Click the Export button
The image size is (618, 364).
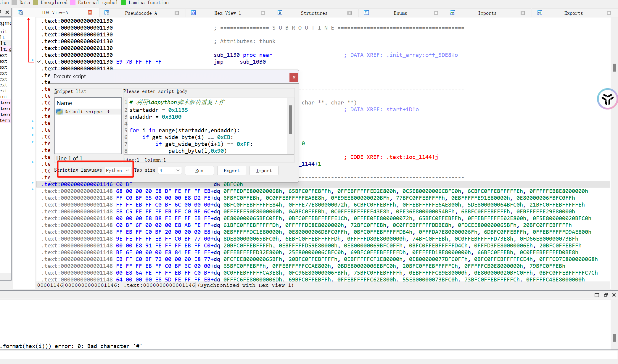pyautogui.click(x=231, y=170)
